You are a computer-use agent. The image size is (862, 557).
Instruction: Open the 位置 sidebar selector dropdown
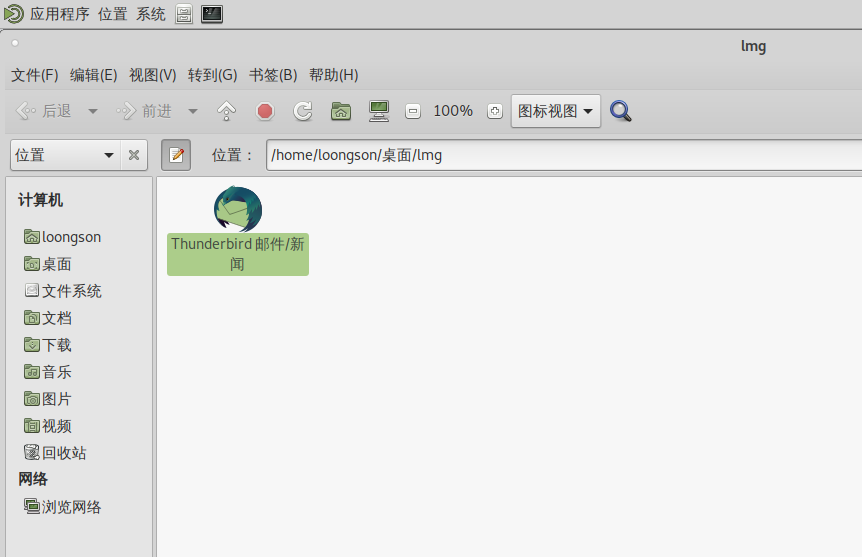click(64, 155)
